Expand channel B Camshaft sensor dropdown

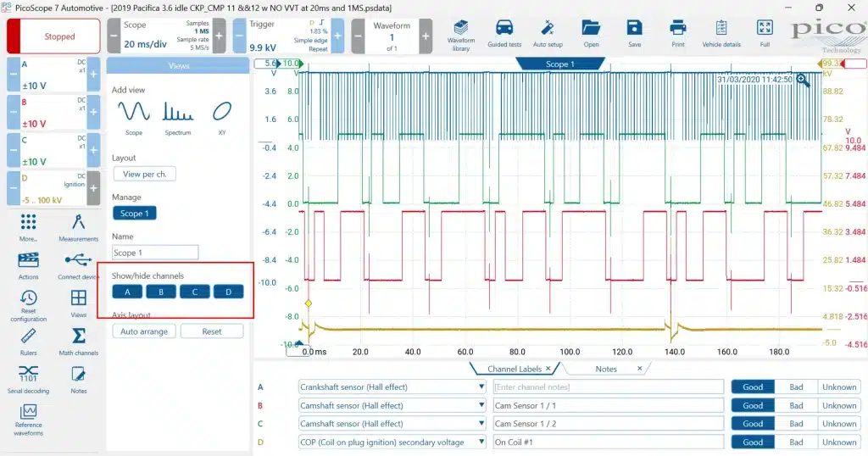(x=481, y=406)
